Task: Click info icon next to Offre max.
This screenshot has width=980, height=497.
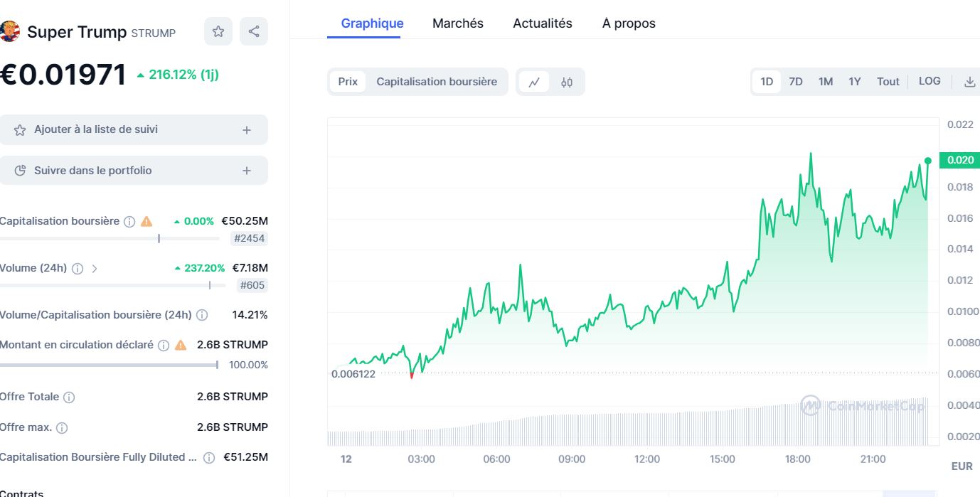Action: [x=62, y=428]
